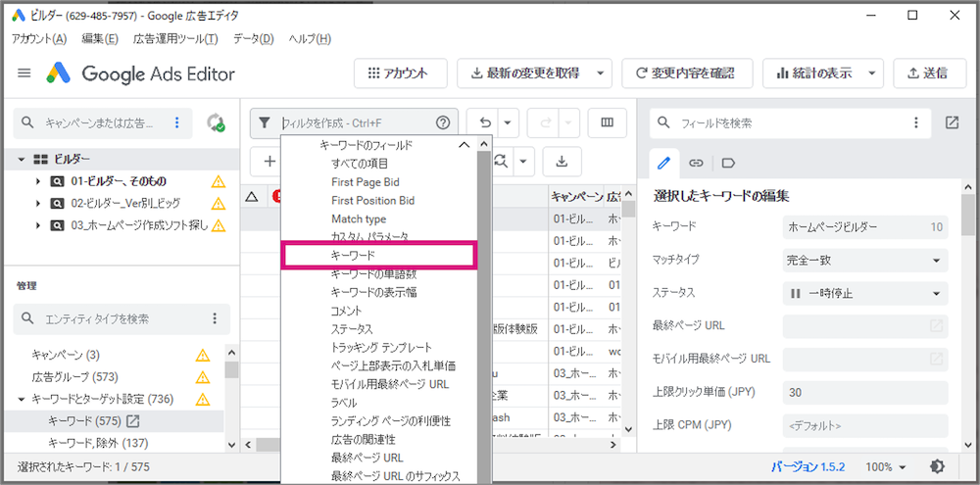
Task: Open マッチタイプ 完全一致 dropdown
Action: click(x=865, y=261)
